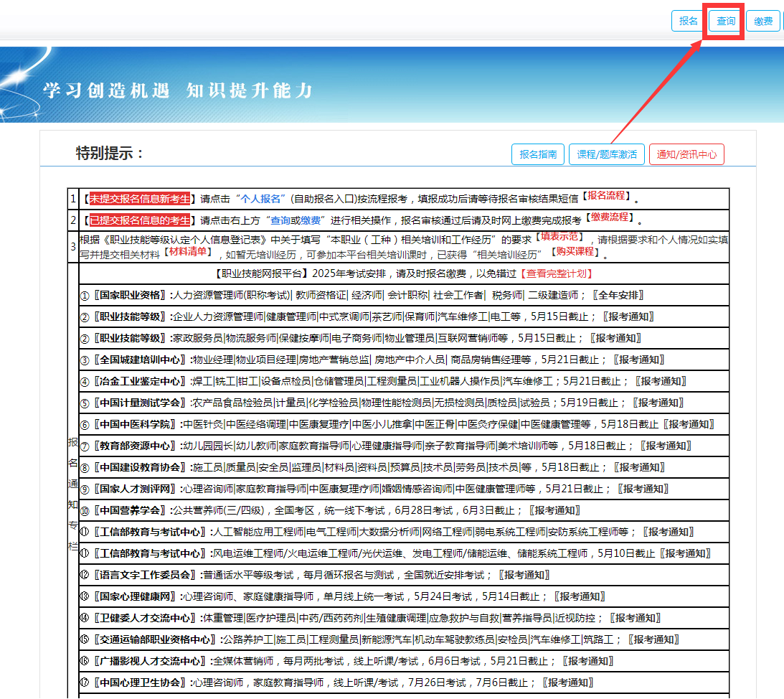Viewport: 784px width, 699px height.
Task: Open the red 缴费流程 link
Action: click(x=610, y=217)
